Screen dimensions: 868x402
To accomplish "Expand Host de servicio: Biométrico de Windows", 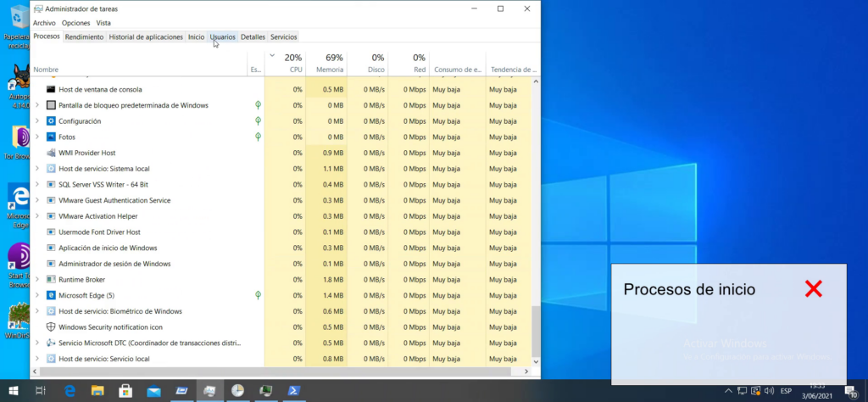I will tap(37, 311).
